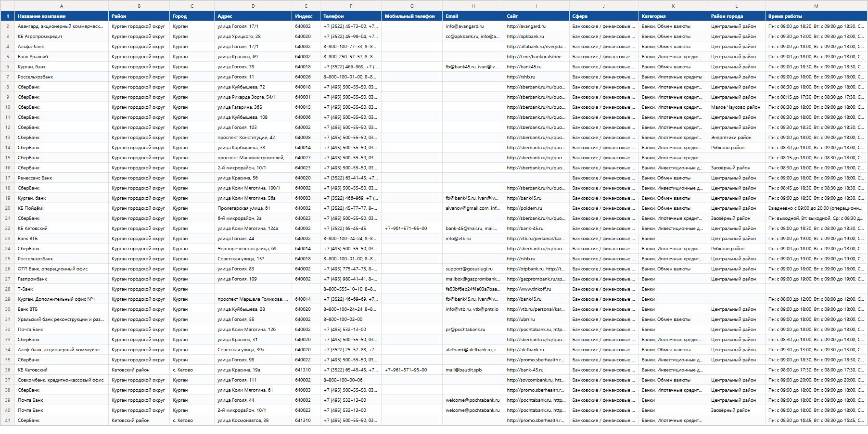Select the 'Малое Чаусово район' cell

click(x=736, y=107)
